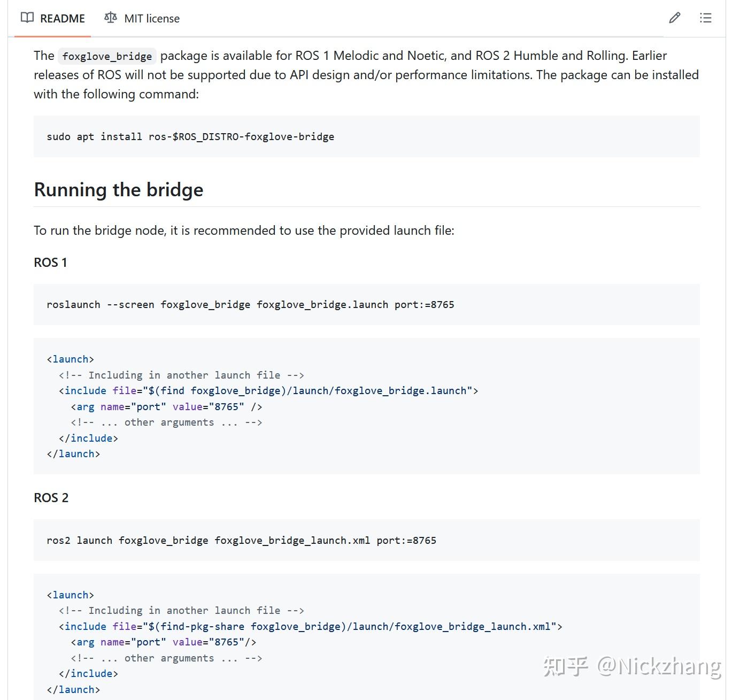Select the sudo apt install command line

pos(190,136)
